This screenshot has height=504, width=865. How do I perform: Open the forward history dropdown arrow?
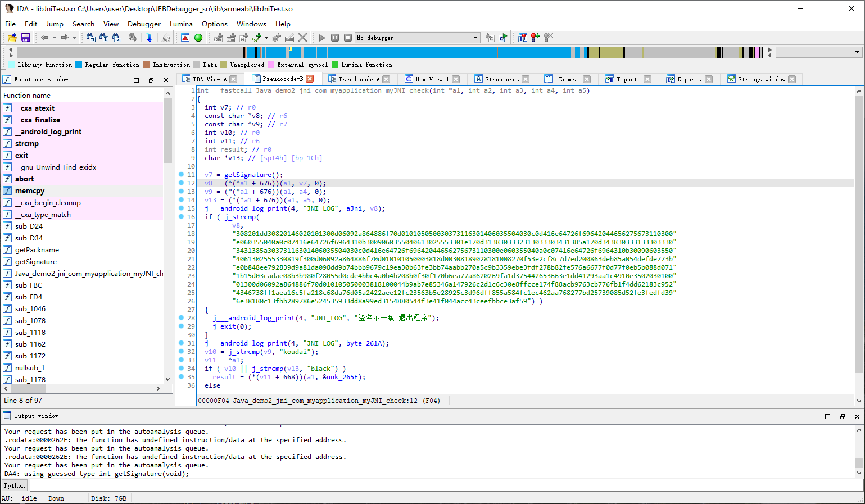point(74,38)
